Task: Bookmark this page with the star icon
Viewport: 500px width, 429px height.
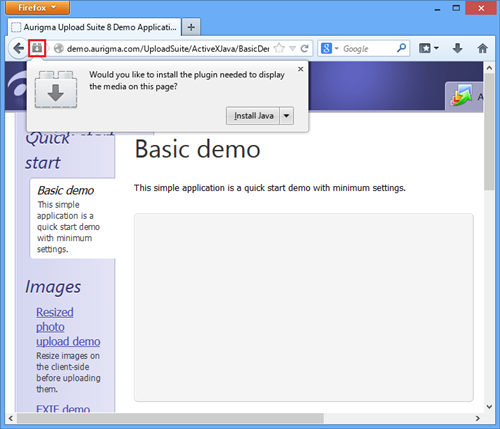Action: coord(279,48)
